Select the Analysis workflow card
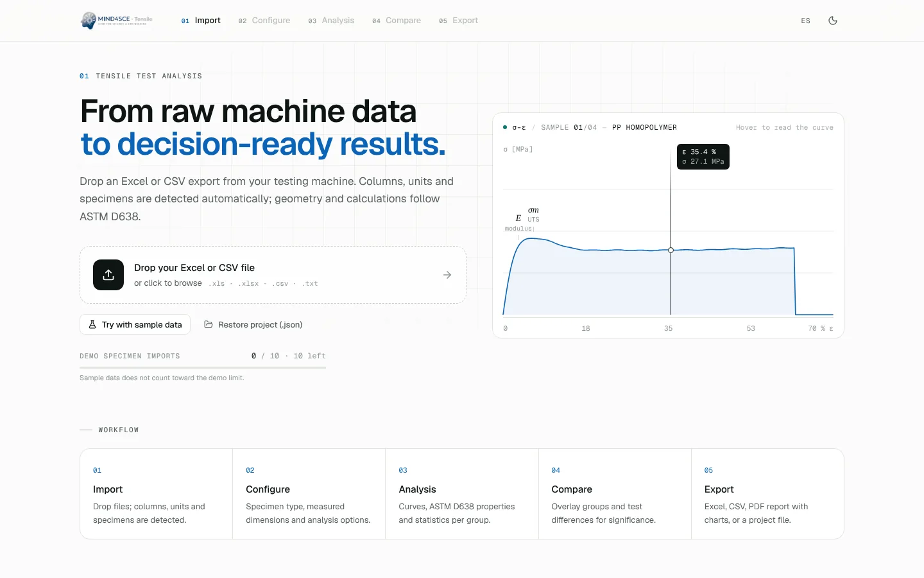Viewport: 924px width, 578px height. [x=462, y=494]
